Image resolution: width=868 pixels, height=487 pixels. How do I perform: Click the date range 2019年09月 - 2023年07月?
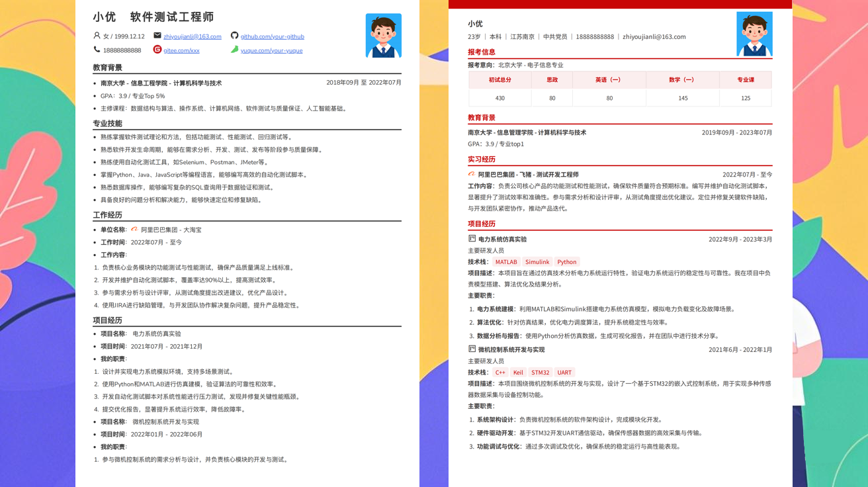click(737, 132)
